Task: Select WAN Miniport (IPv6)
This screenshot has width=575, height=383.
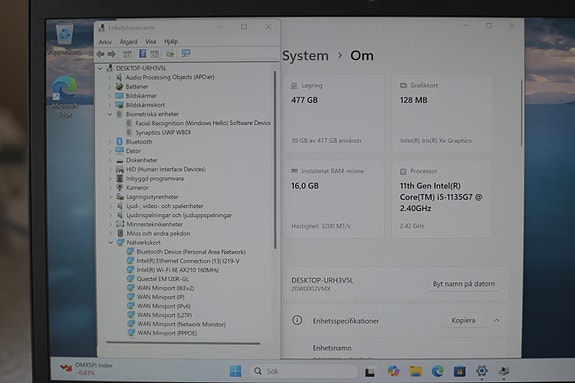Action: (163, 306)
